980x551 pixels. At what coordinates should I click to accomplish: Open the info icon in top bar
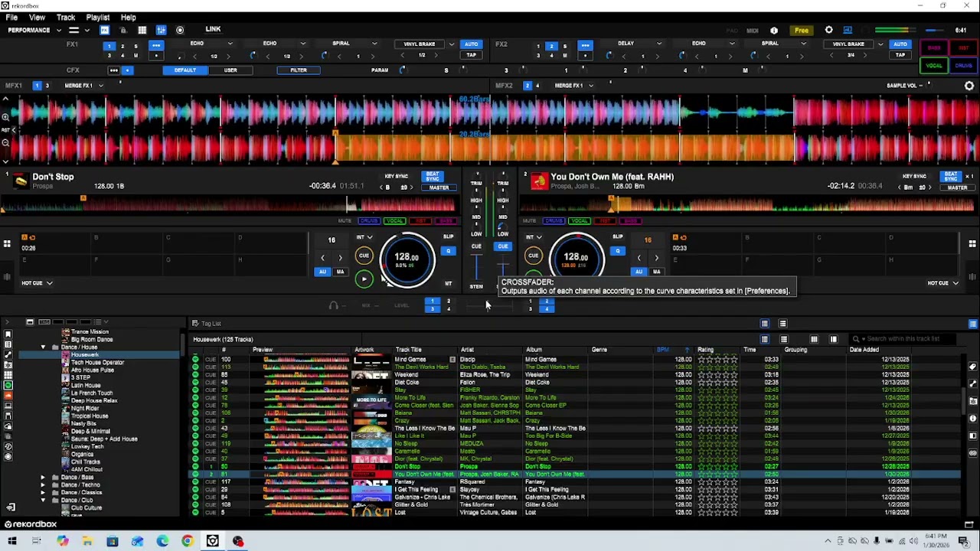[x=774, y=31]
